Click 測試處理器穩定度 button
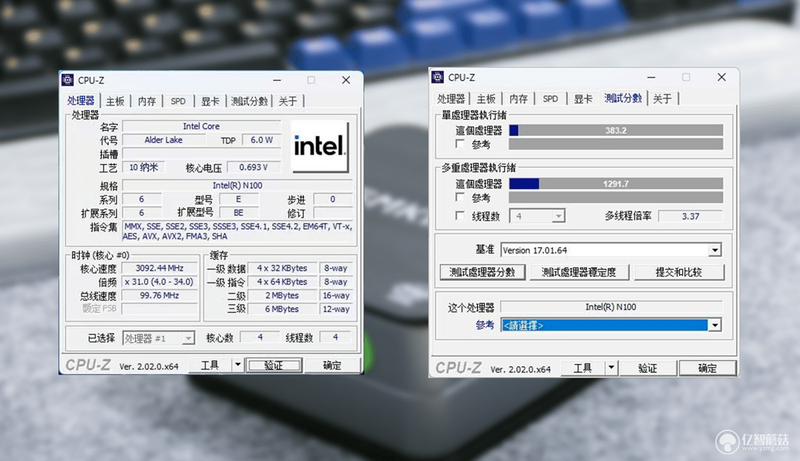The width and height of the screenshot is (800, 461). (x=579, y=272)
